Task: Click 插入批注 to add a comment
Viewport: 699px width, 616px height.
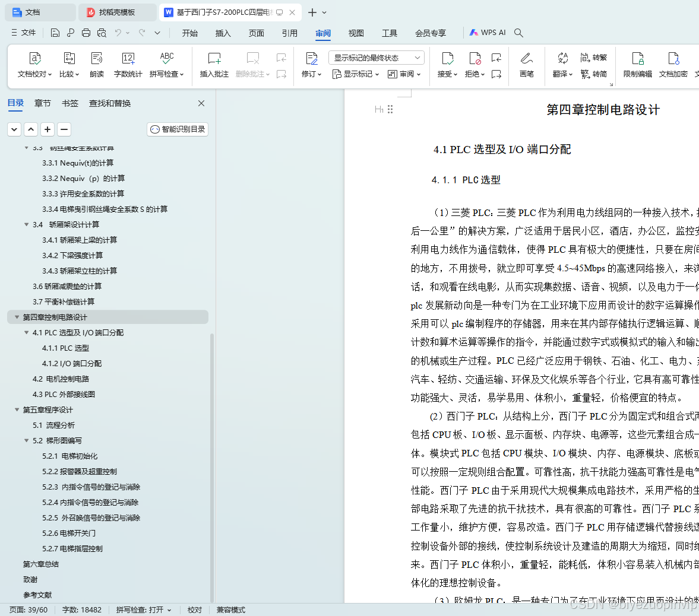Action: (x=214, y=65)
